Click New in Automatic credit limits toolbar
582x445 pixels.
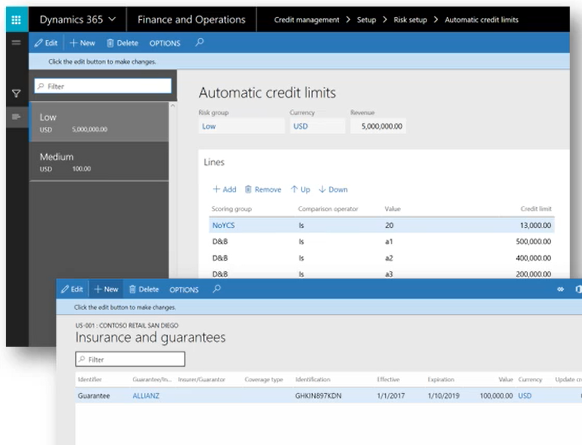tap(82, 43)
